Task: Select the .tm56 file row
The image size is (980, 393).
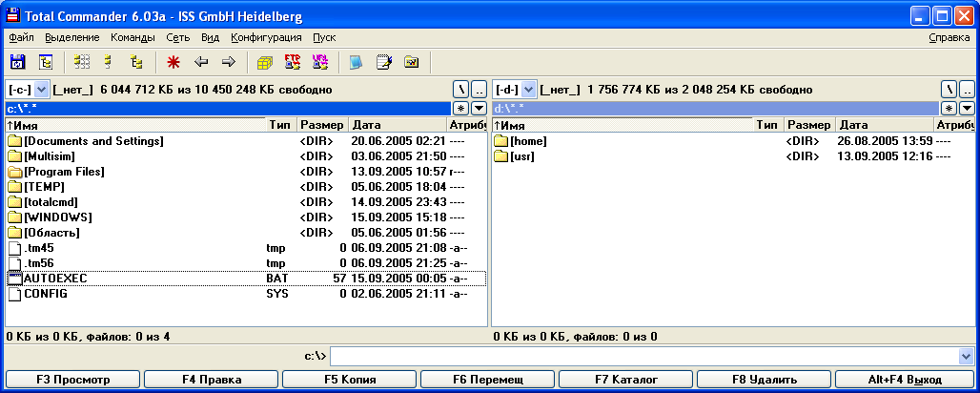Action: 245,263
